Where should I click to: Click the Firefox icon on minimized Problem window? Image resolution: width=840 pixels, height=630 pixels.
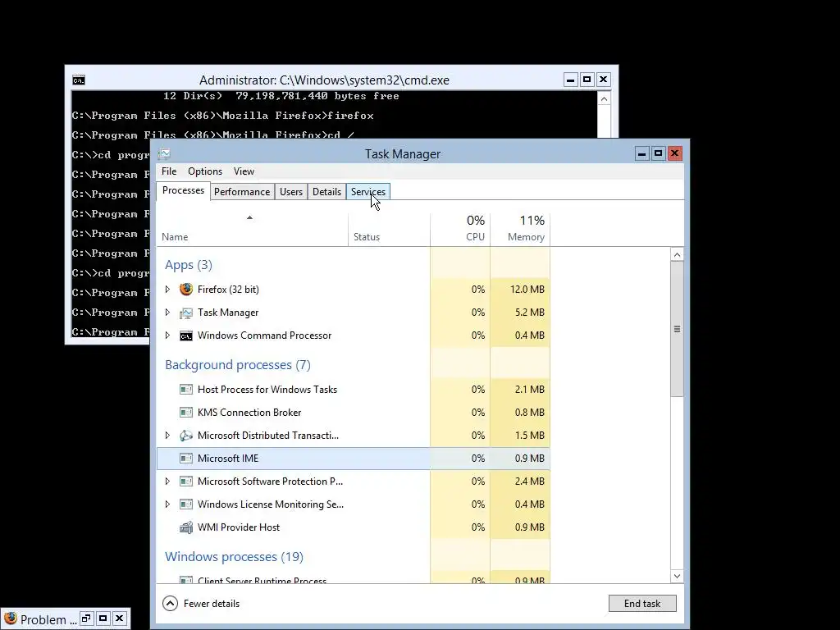pos(10,619)
